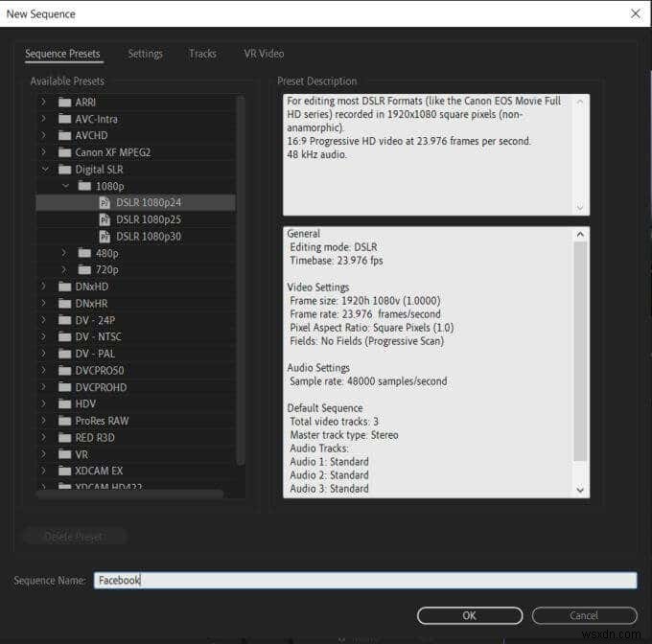
Task: Expand the Canon XF MPEG2 folder
Action: point(43,151)
